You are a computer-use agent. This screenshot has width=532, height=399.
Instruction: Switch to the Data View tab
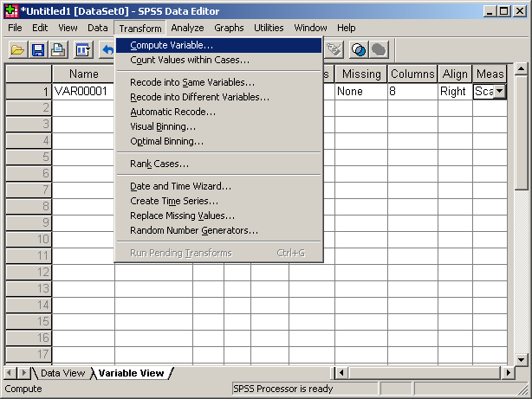point(62,373)
